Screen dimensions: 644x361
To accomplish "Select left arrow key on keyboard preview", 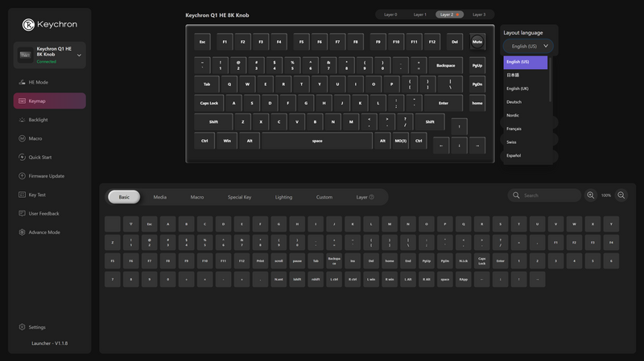I will click(x=441, y=146).
